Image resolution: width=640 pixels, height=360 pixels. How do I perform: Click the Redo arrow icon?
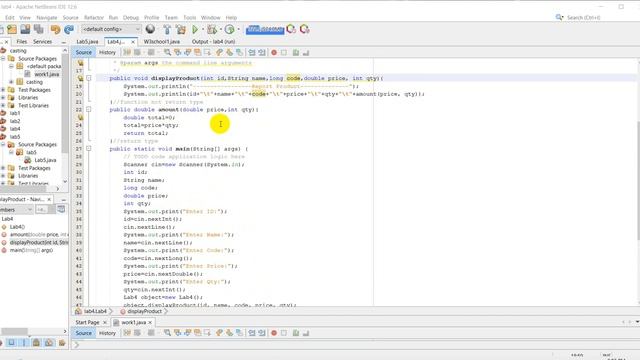pyautogui.click(x=69, y=29)
